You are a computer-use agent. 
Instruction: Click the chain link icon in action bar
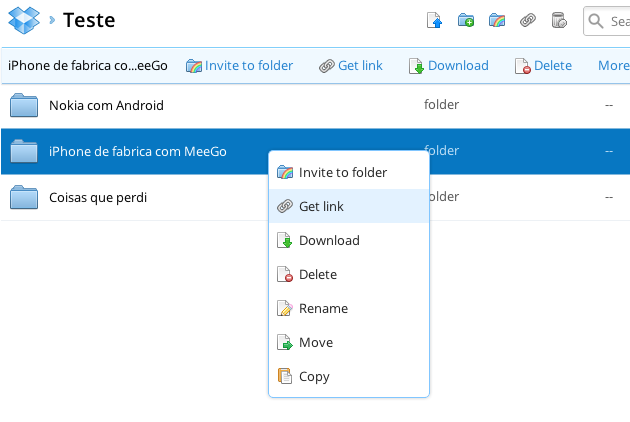327,66
